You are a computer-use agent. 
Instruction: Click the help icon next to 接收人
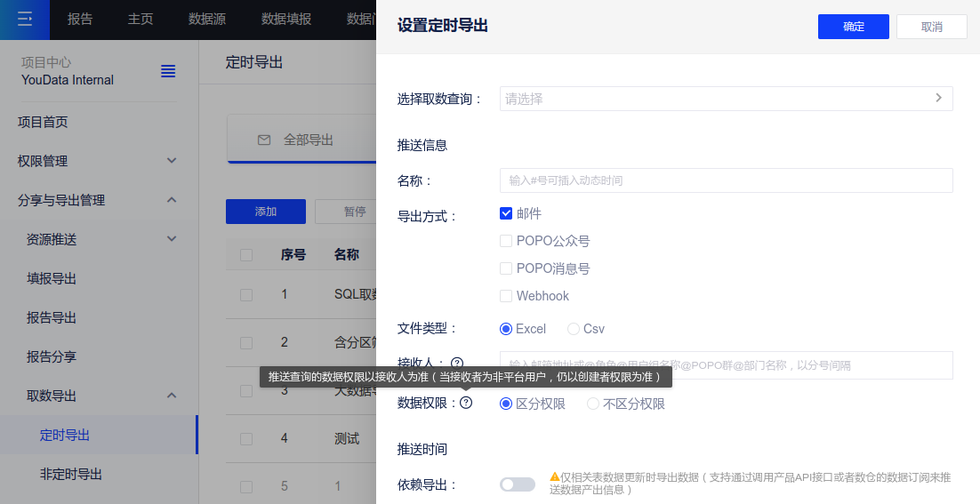coord(457,363)
